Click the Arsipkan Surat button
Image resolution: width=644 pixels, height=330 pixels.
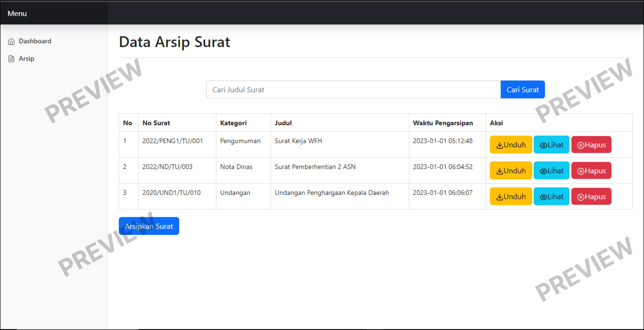point(149,226)
